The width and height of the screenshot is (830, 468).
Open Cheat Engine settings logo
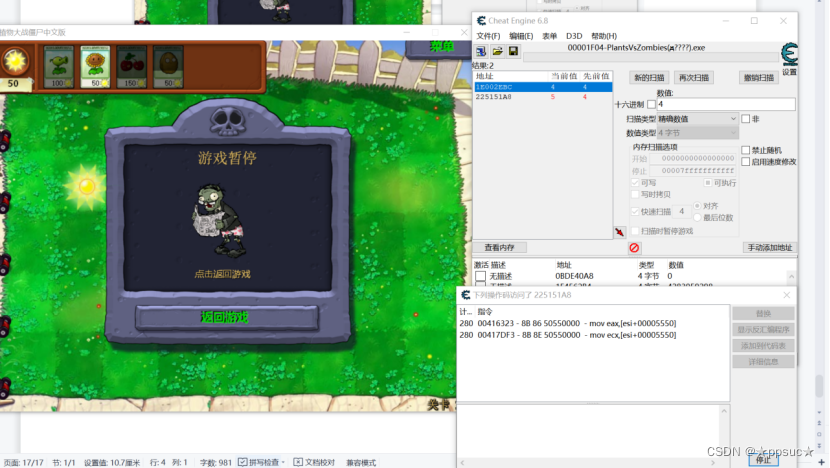pyautogui.click(x=789, y=55)
